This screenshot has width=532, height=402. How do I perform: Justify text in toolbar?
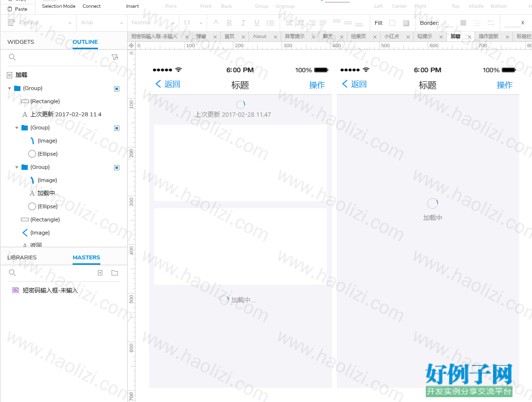pyautogui.click(x=323, y=23)
